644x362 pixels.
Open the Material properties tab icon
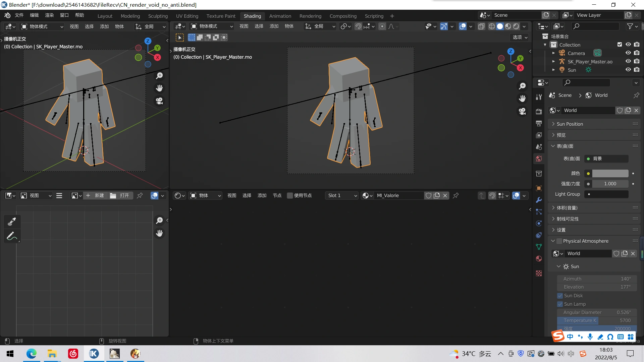539,259
